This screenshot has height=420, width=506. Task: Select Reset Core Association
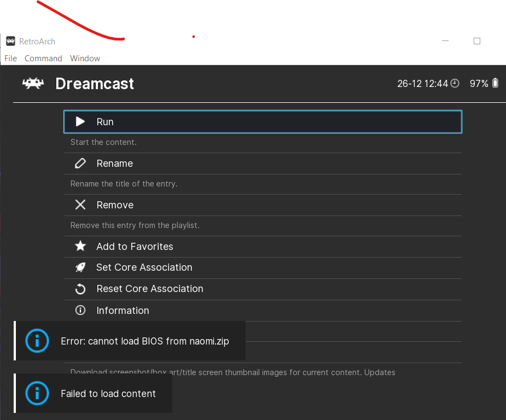(x=263, y=289)
